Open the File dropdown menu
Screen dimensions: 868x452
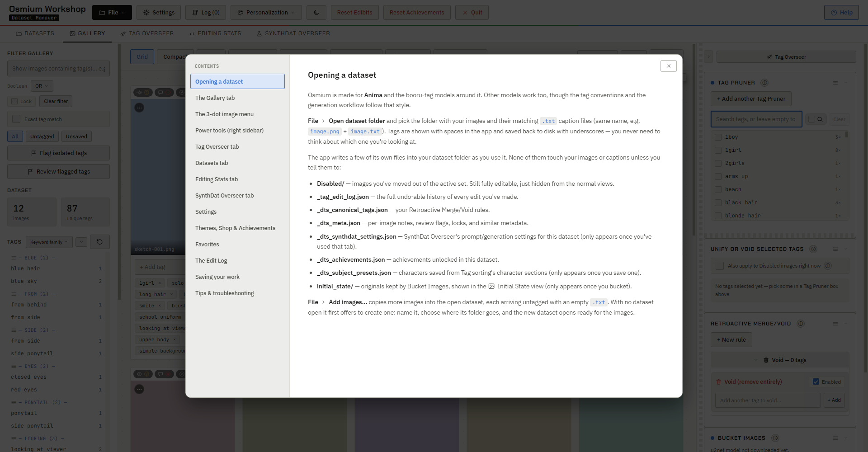tap(112, 13)
